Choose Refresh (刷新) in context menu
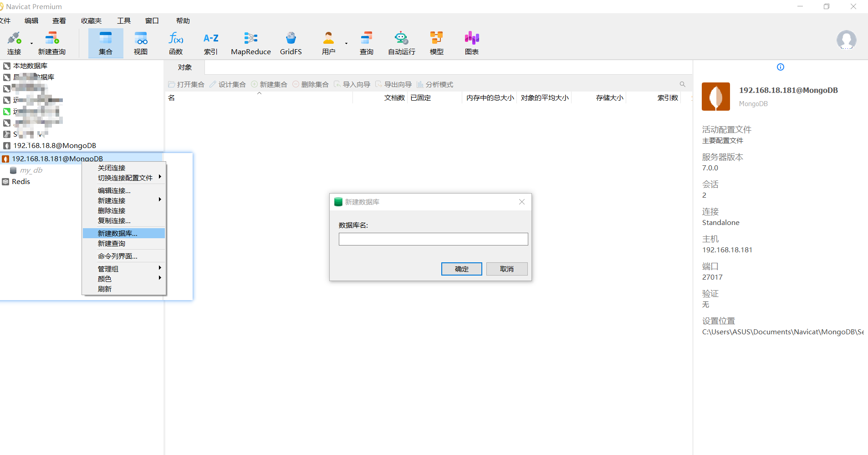 point(124,289)
